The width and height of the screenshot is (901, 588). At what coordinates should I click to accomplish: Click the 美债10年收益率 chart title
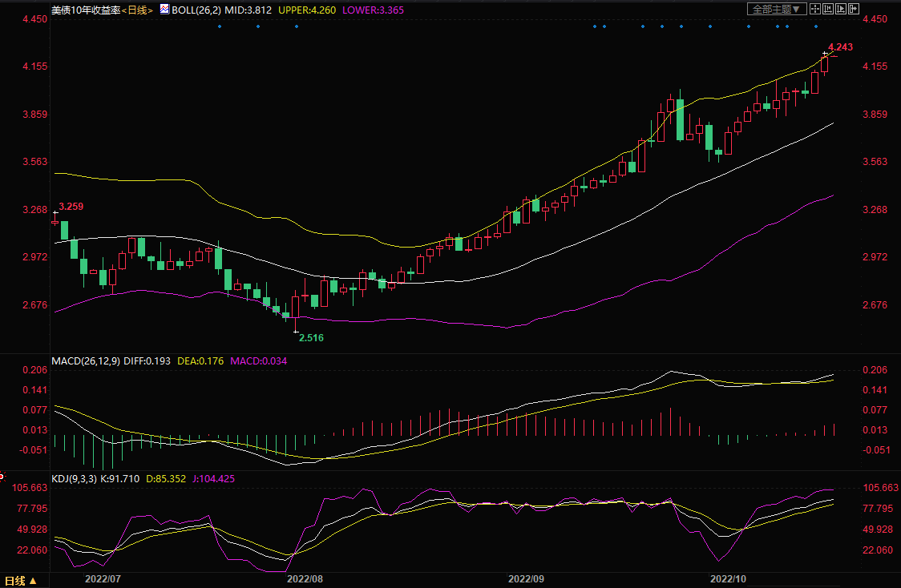83,10
